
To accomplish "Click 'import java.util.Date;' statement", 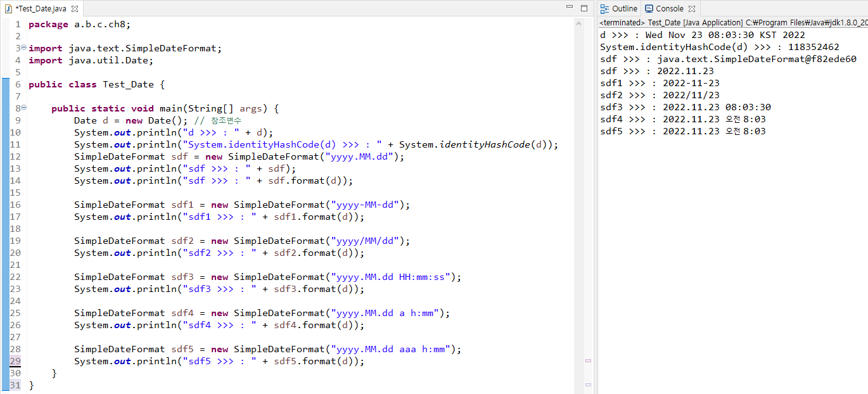I will [x=91, y=60].
